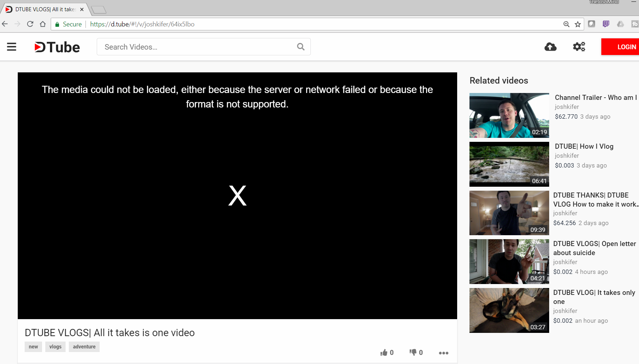Screen dimensions: 639x364
Task: Click the '$64.256' payout value
Action: coord(564,223)
